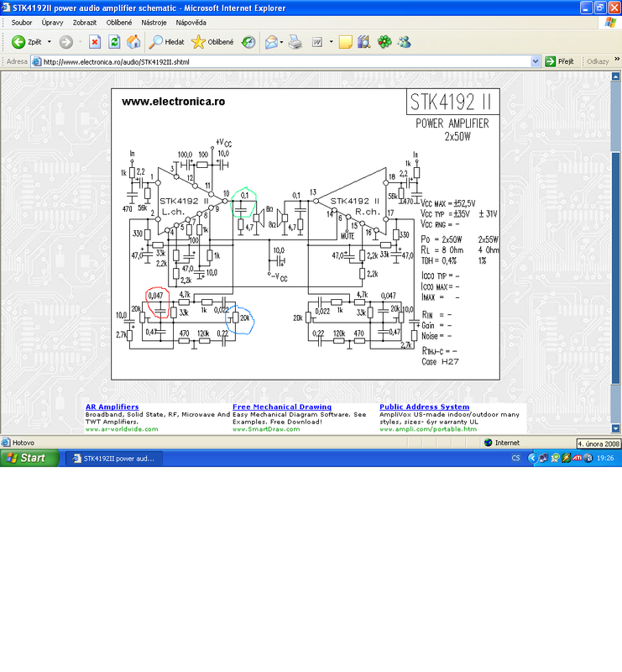
Task: Click the avast 'a' ball tray icon
Action: pyautogui.click(x=588, y=458)
